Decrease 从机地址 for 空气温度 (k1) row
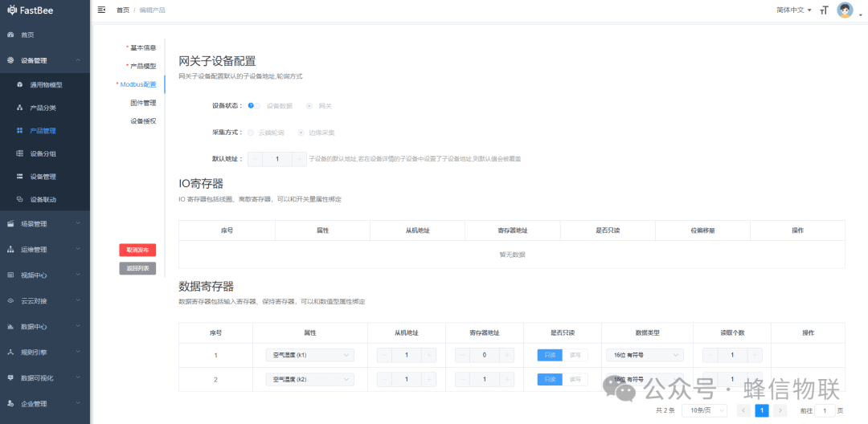Screen dimensions: 868x424 [384, 355]
